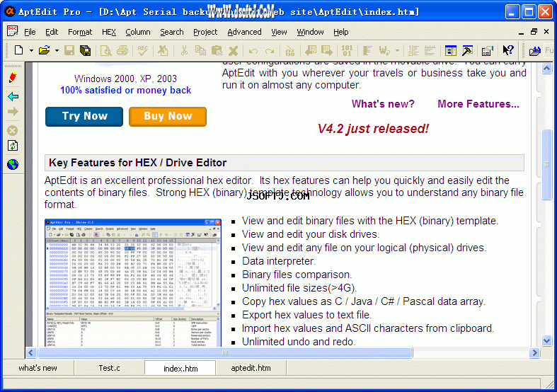Image resolution: width=557 pixels, height=392 pixels.
Task: Open the Column menu
Action: pyautogui.click(x=138, y=32)
